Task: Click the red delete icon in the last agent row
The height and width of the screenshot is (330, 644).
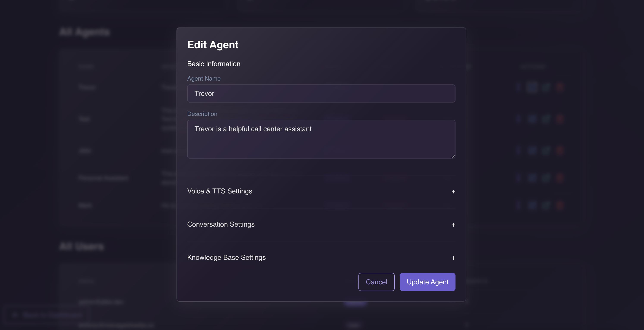Action: click(x=560, y=205)
